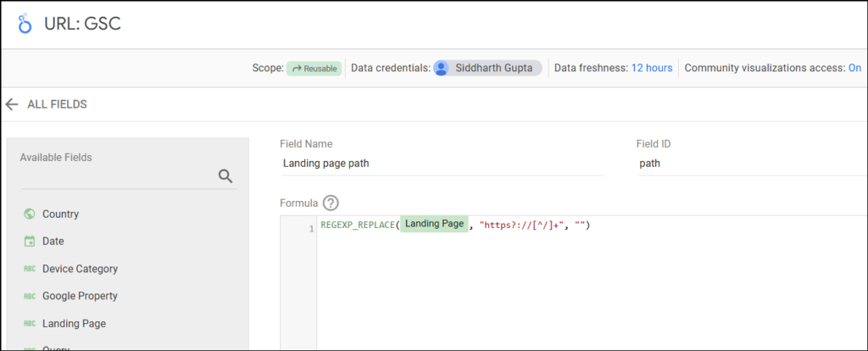Go back to ALL FIELDS

tap(57, 104)
